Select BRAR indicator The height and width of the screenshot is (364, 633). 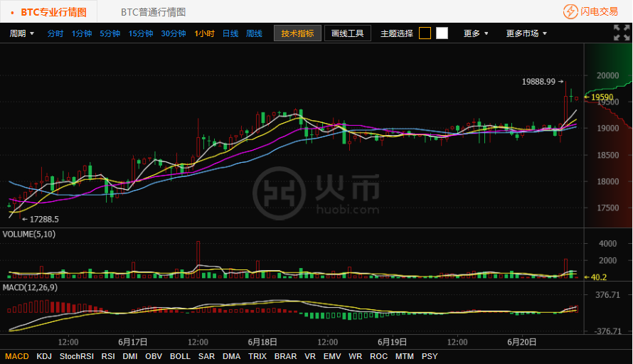(285, 356)
